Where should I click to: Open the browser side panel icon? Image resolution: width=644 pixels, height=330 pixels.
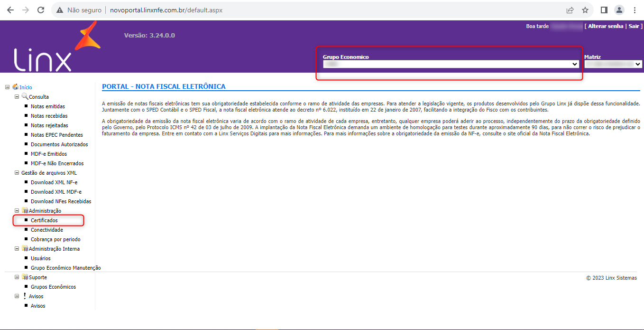click(604, 10)
